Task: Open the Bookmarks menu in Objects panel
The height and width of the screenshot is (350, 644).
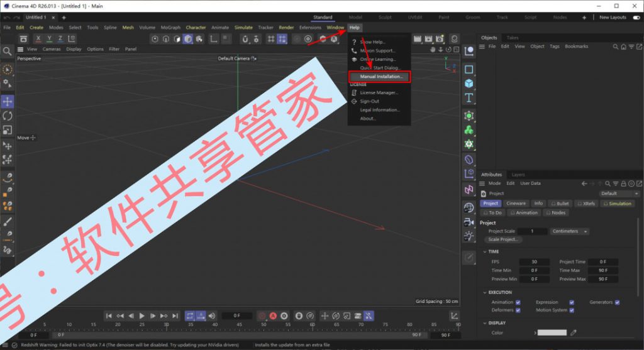Action: (576, 46)
